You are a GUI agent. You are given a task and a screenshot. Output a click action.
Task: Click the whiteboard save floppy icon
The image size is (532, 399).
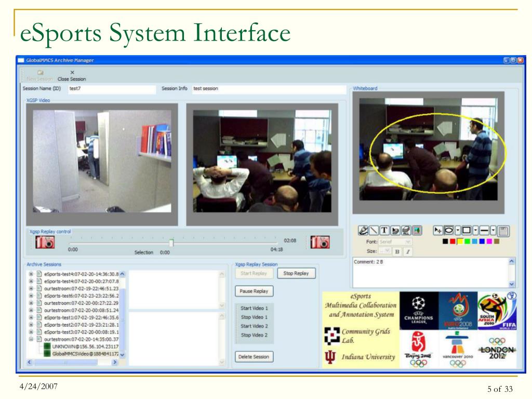click(503, 231)
